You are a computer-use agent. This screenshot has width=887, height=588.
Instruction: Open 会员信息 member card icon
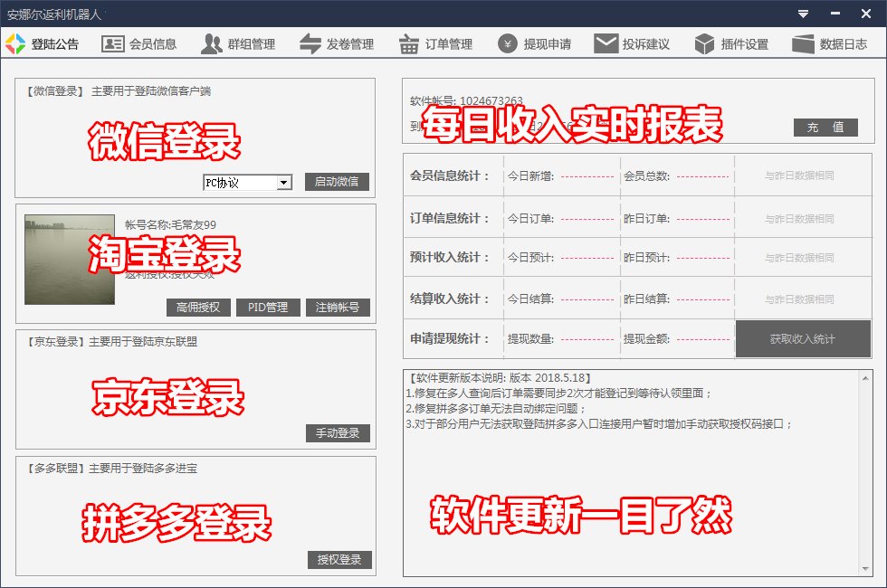tap(113, 43)
